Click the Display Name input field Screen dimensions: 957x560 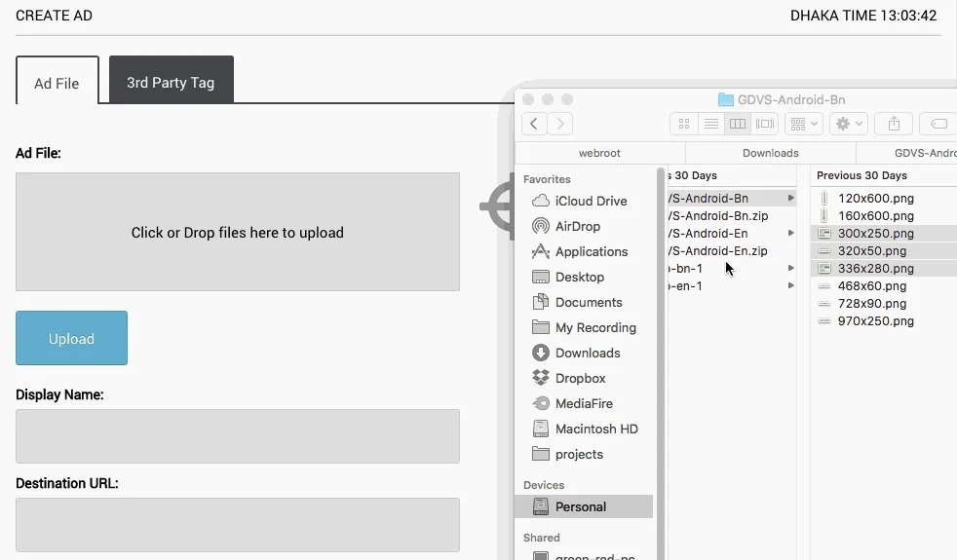coord(238,436)
